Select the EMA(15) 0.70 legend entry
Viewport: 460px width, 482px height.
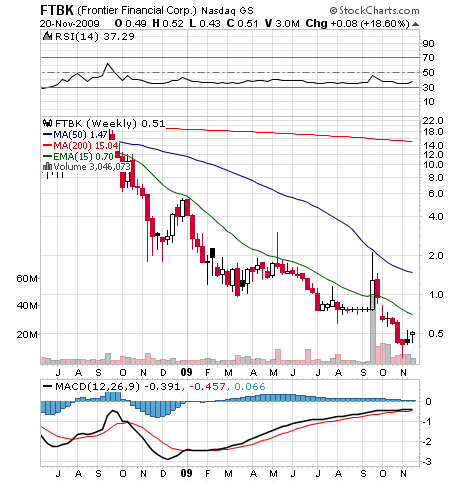tap(79, 156)
